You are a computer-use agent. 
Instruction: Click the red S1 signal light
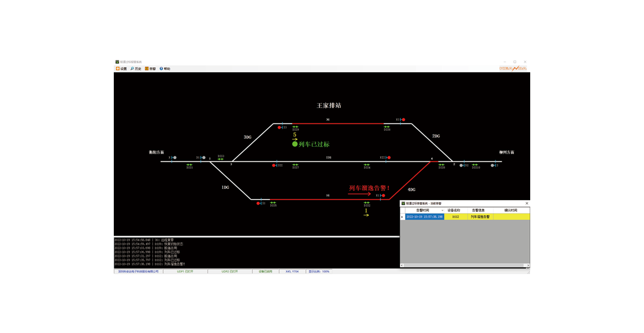coord(258,203)
